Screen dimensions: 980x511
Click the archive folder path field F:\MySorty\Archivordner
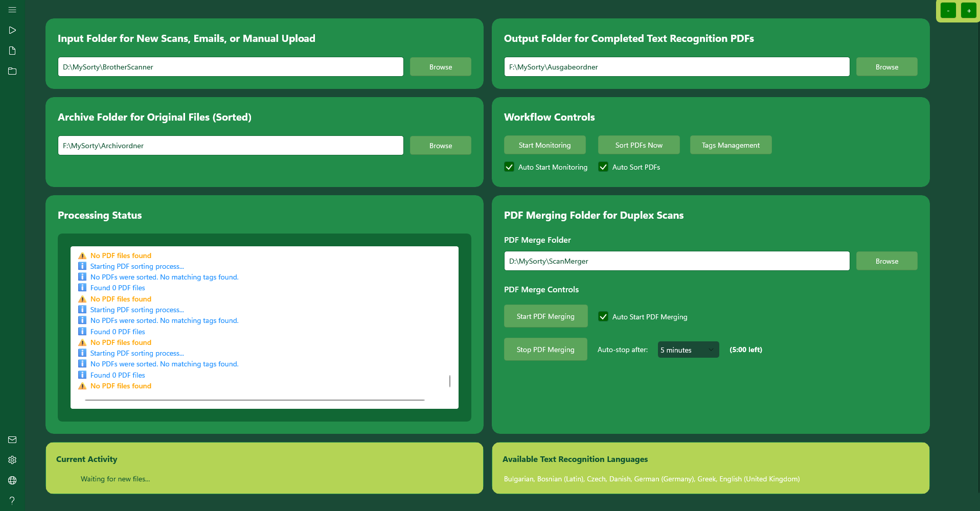coord(231,145)
